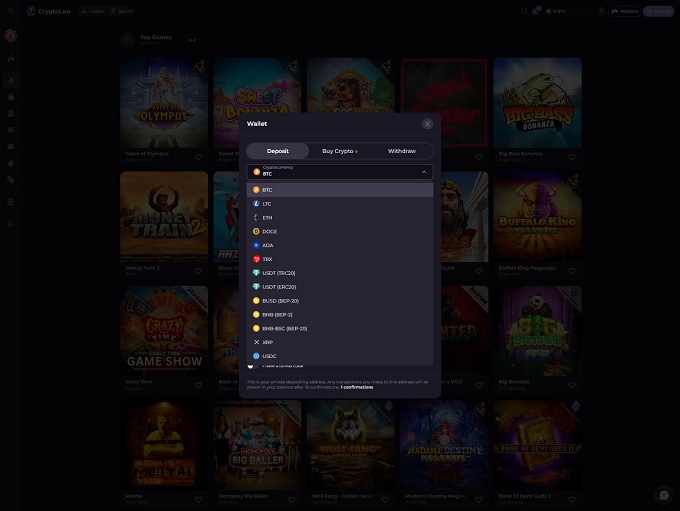Screen dimensions: 680x511
Task: Select DOGE from the currency list
Action: [x=340, y=232]
